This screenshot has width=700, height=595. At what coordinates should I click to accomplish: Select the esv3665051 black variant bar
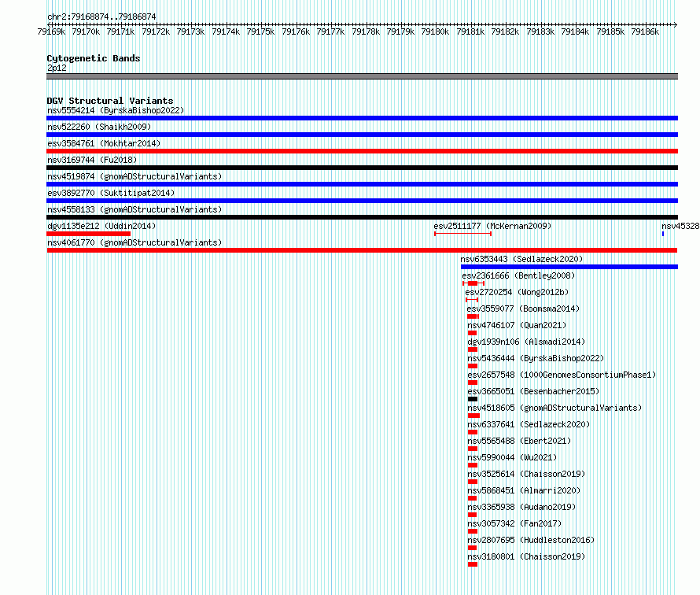[x=473, y=399]
